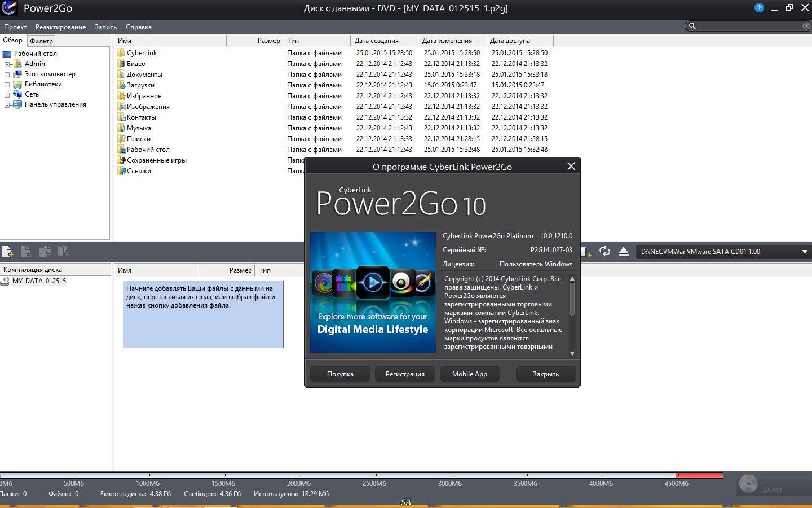Click the Изображения folder icon
Viewport: 812px width, 508px height.
click(121, 106)
